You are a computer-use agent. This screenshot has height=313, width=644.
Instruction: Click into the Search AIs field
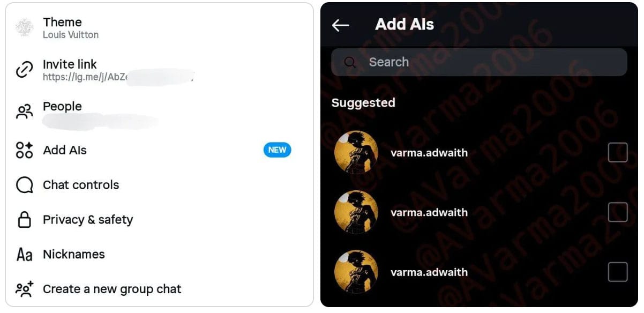(x=479, y=62)
